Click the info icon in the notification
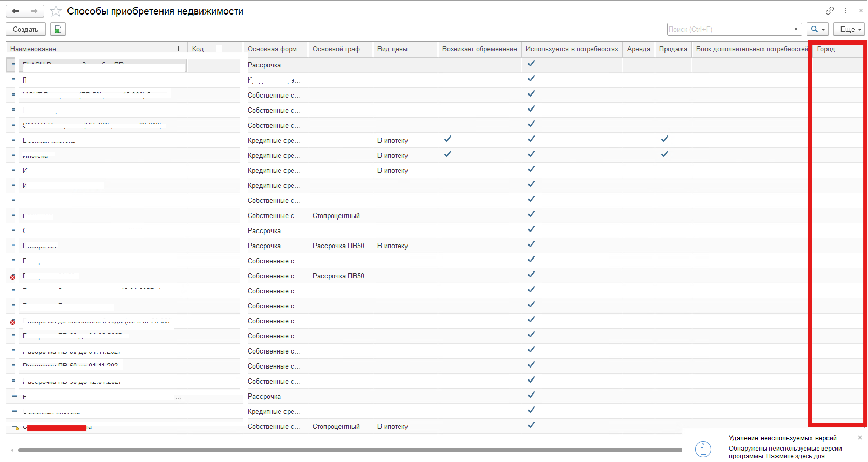 click(x=703, y=449)
